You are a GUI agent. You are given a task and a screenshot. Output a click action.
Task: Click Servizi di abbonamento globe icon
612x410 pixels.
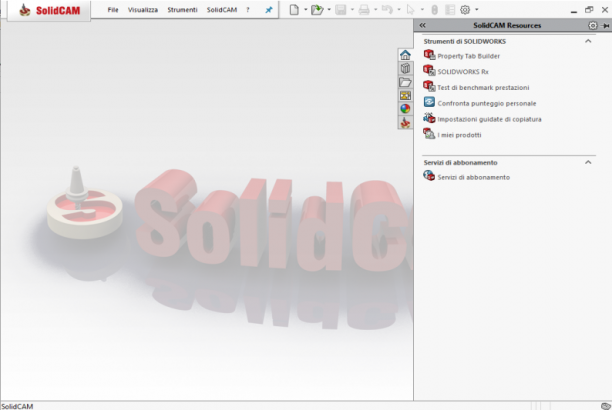(429, 176)
